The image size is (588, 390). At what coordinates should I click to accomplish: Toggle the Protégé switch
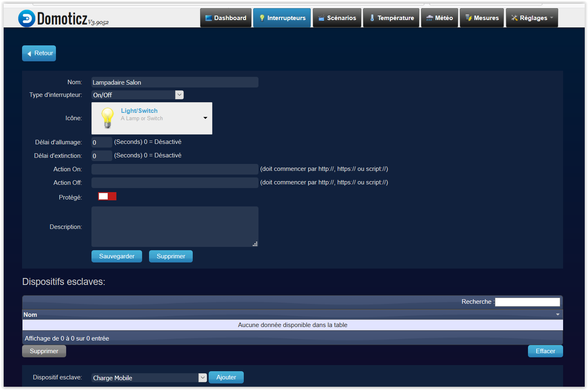(x=107, y=197)
